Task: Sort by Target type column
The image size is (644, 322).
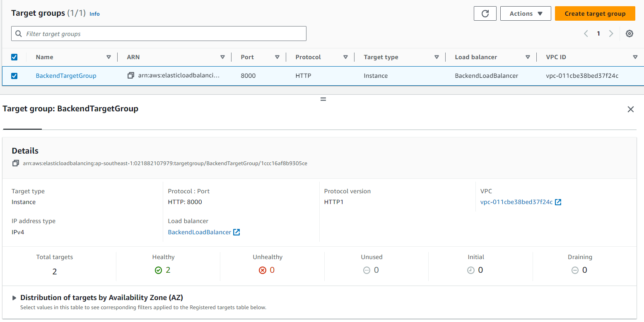Action: [437, 57]
